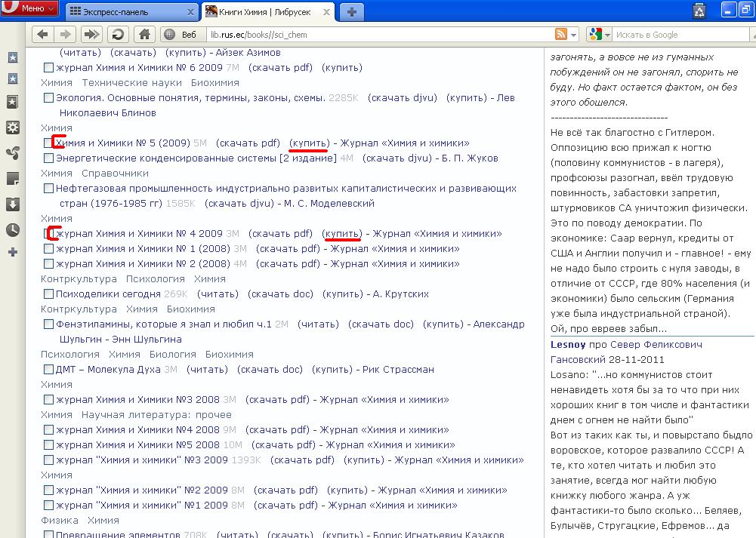Image resolution: width=756 pixels, height=538 pixels.
Task: Open the Opera Меню dropdown
Action: tap(30, 9)
